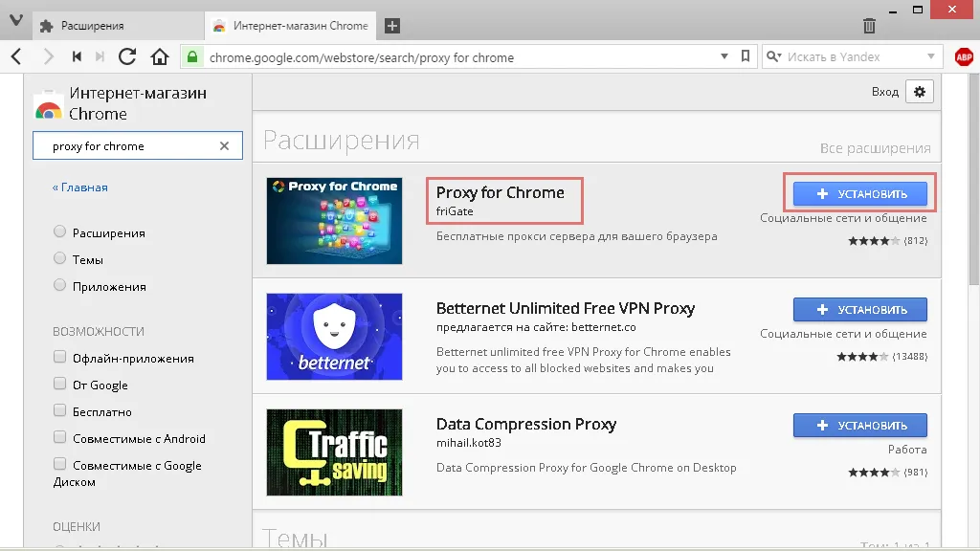Viewport: 980px width, 551px height.
Task: Click the mihail.kot83 author name
Action: point(469,443)
